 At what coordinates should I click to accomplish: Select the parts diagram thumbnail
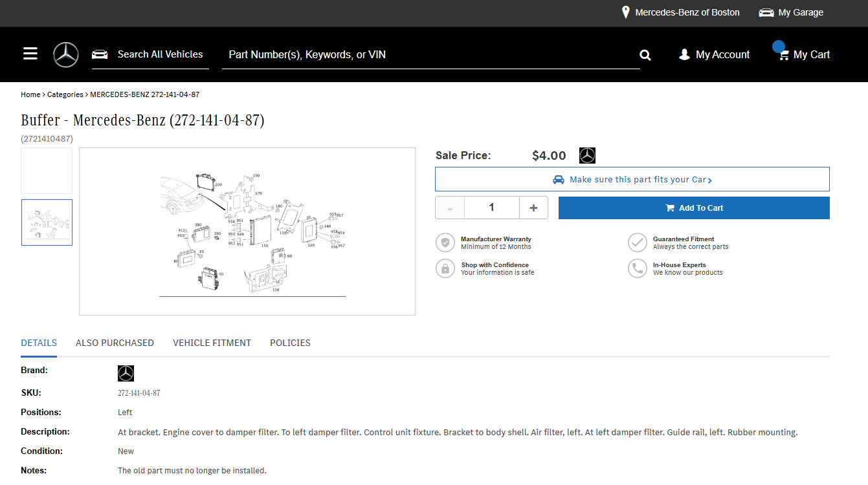tap(47, 222)
